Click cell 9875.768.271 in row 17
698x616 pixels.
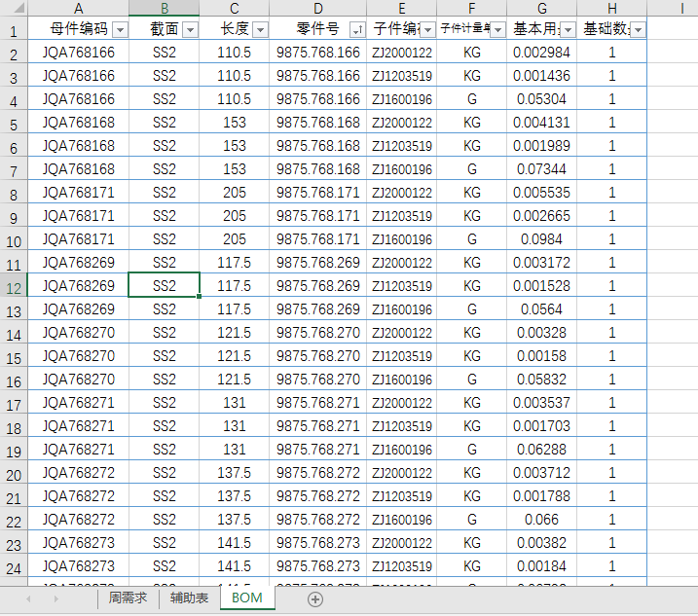point(317,403)
